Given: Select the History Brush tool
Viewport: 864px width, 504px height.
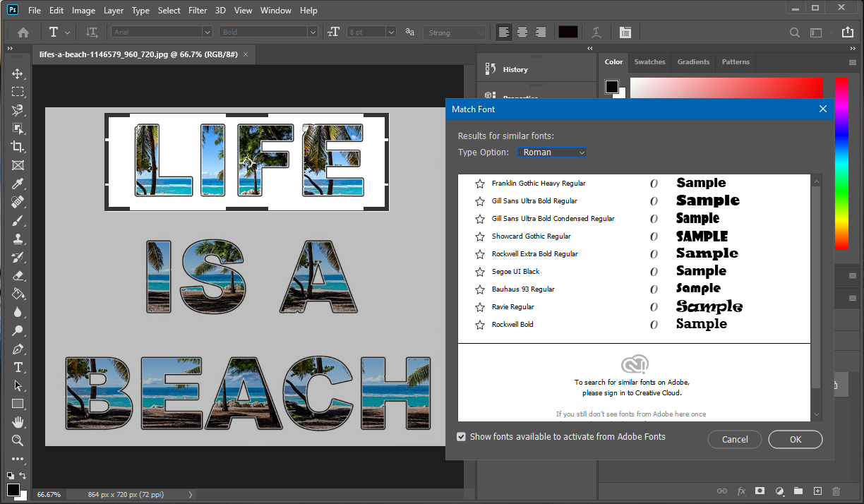Looking at the screenshot, I should coord(18,257).
